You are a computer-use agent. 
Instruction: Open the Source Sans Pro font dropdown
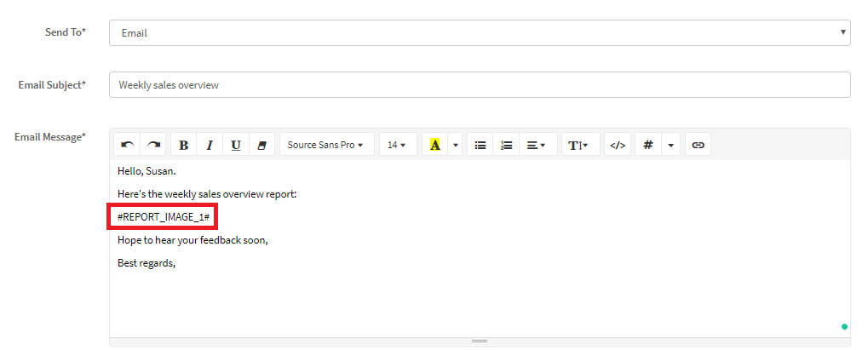pyautogui.click(x=326, y=145)
